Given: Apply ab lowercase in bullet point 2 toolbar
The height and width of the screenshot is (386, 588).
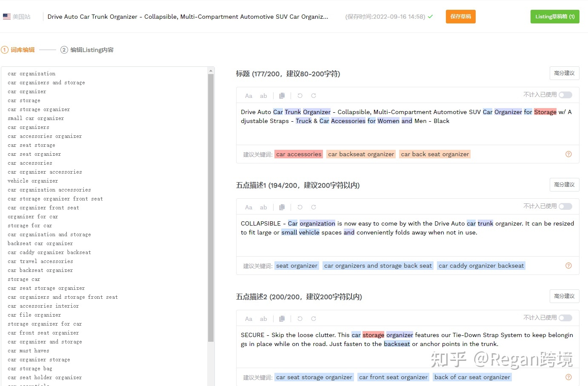Looking at the screenshot, I should coord(263,319).
